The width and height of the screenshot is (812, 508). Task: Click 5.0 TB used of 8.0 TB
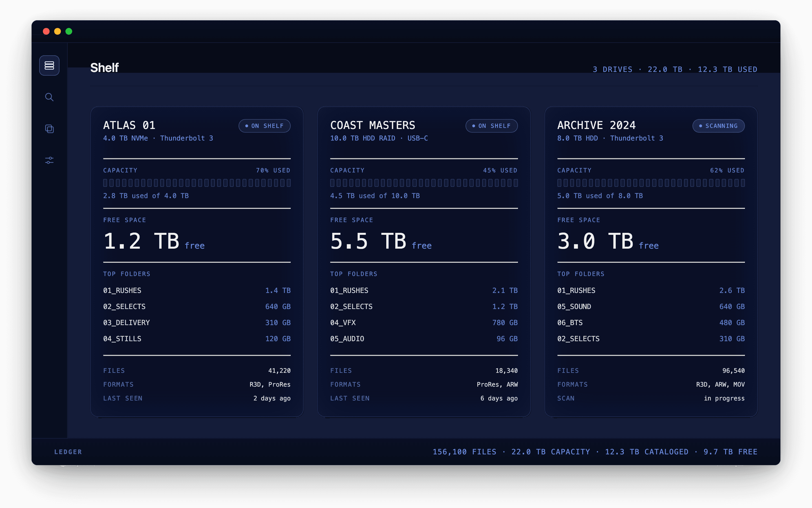pos(600,196)
